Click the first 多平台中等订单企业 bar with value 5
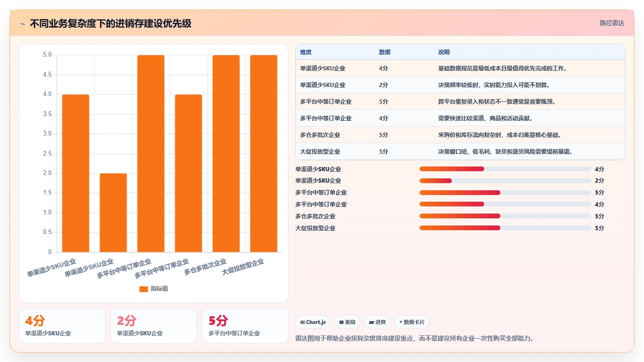644x362 pixels. pyautogui.click(x=151, y=154)
